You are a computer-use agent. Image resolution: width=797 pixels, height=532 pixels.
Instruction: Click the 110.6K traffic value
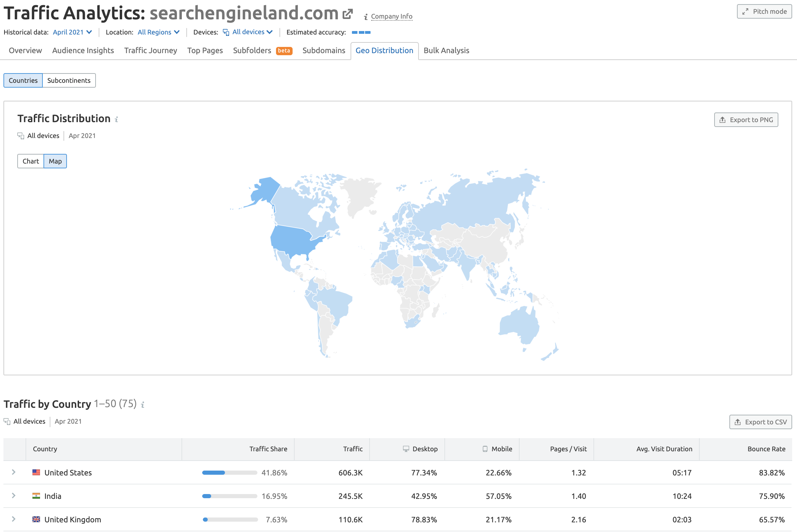351,520
